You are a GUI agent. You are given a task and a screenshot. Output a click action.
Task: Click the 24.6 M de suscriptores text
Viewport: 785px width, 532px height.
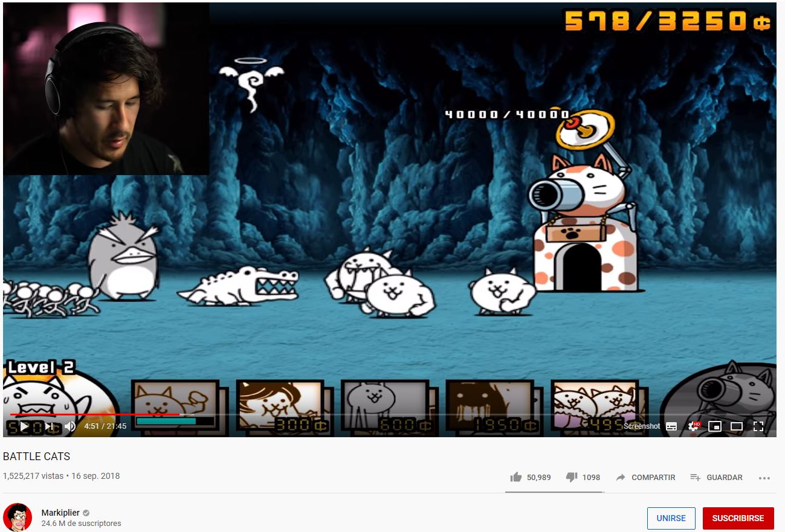point(81,524)
